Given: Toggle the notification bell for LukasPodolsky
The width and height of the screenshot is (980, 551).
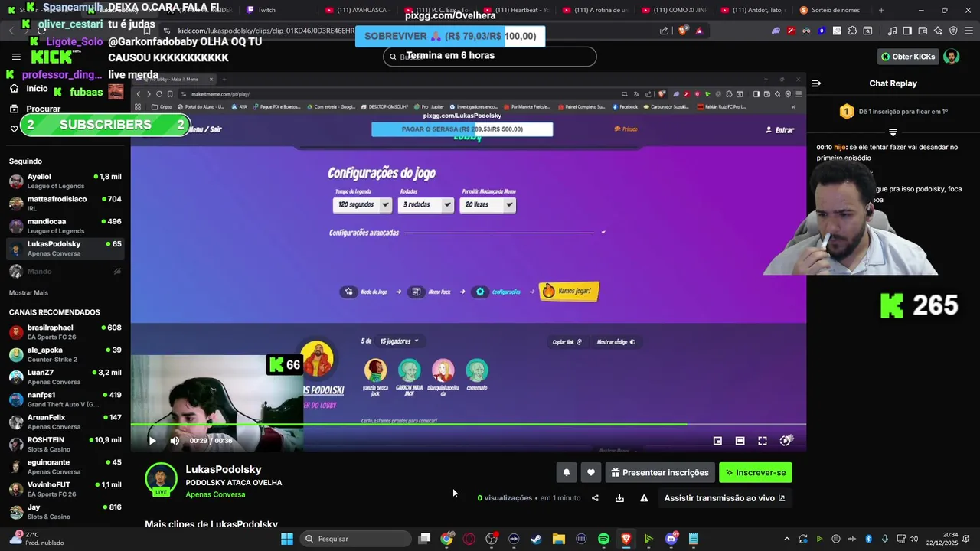Looking at the screenshot, I should point(567,473).
